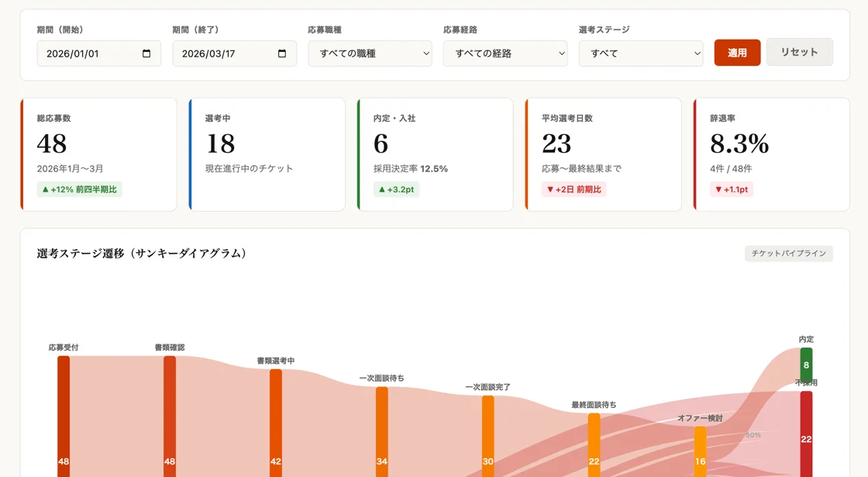Open the 選考ステージ dropdown

(641, 54)
